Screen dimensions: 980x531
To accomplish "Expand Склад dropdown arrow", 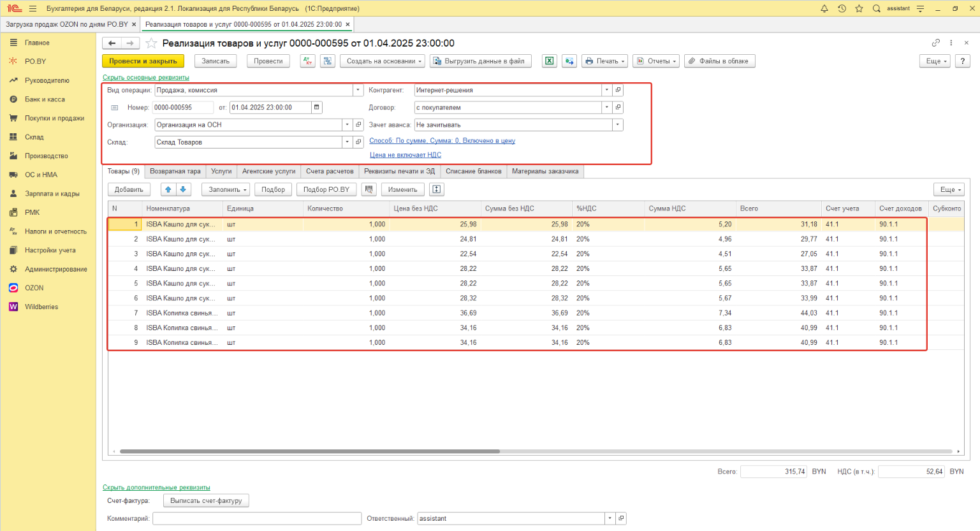I will click(x=347, y=142).
